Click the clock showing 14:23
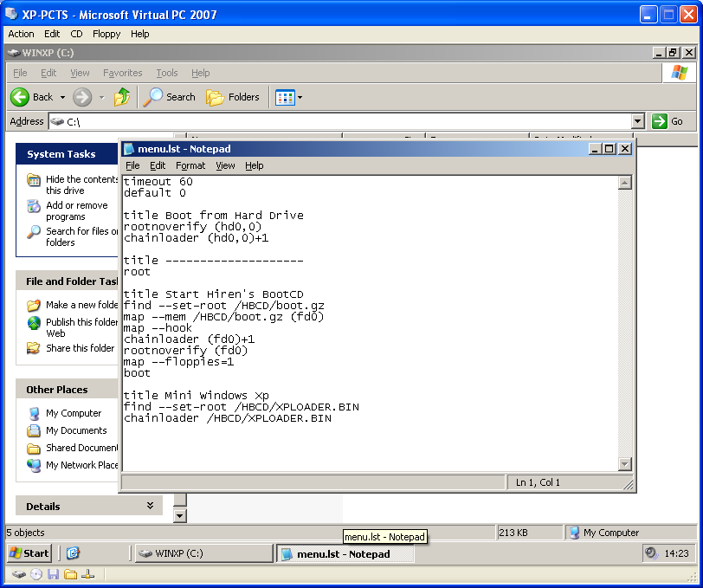 [x=676, y=553]
